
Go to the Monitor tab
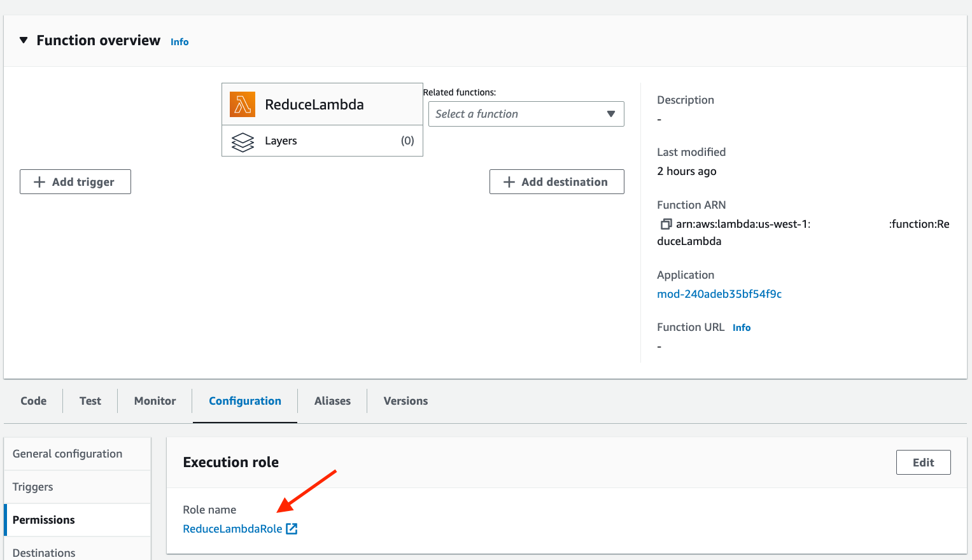click(x=155, y=401)
